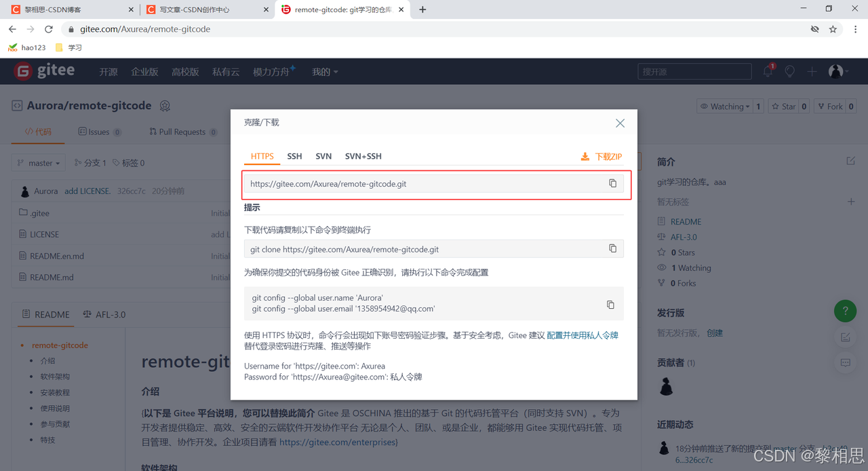Reload the browser page
This screenshot has width=868, height=471.
[x=49, y=29]
